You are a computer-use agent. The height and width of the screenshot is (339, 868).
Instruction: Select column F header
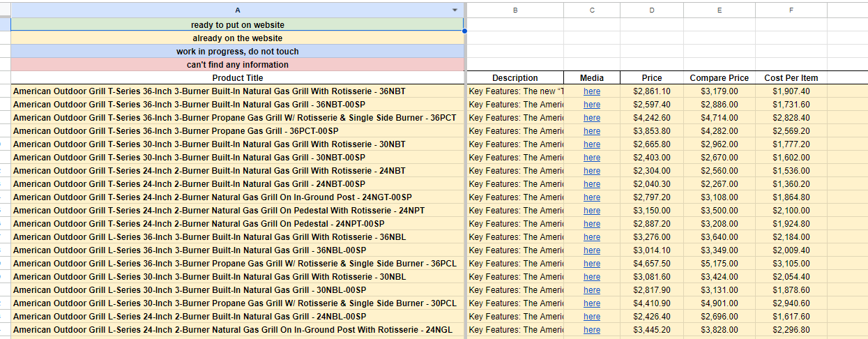point(791,10)
